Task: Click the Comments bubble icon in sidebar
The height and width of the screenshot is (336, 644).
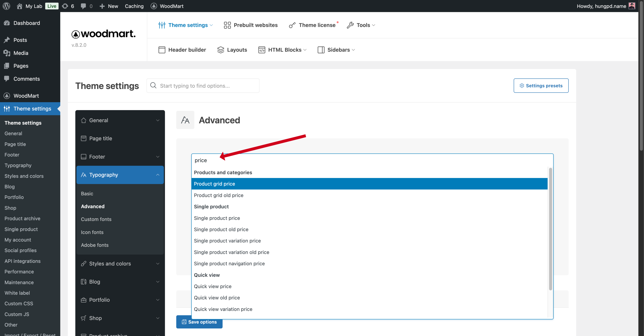Action: [x=7, y=79]
